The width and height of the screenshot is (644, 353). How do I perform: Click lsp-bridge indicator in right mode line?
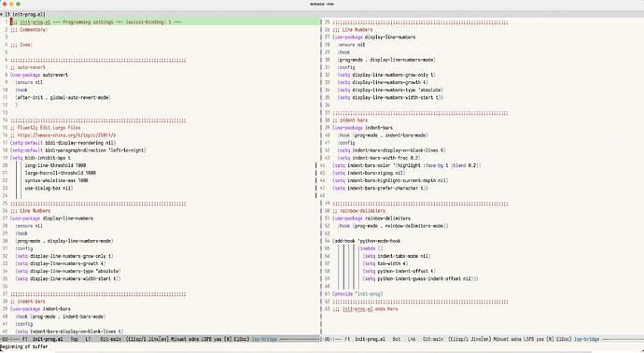[x=586, y=339]
